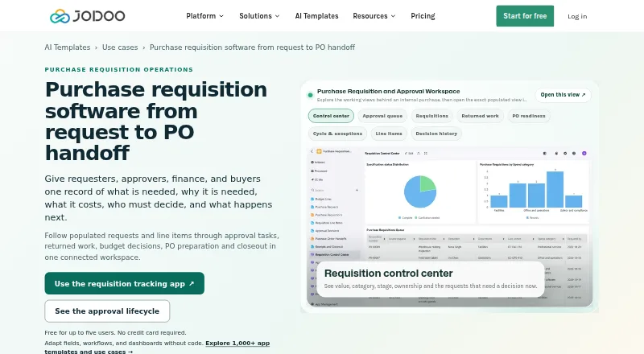Viewport: 644px width, 354px height.
Task: Select the Line items tab
Action: point(389,134)
